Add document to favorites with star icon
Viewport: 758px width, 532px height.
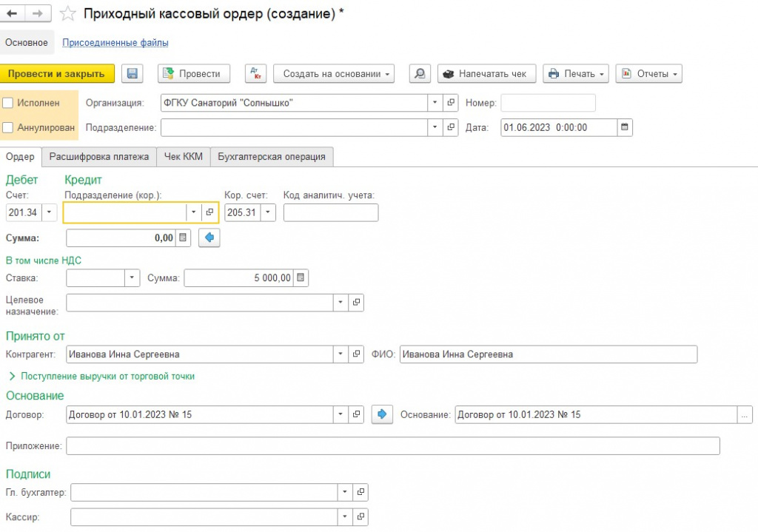[67, 13]
